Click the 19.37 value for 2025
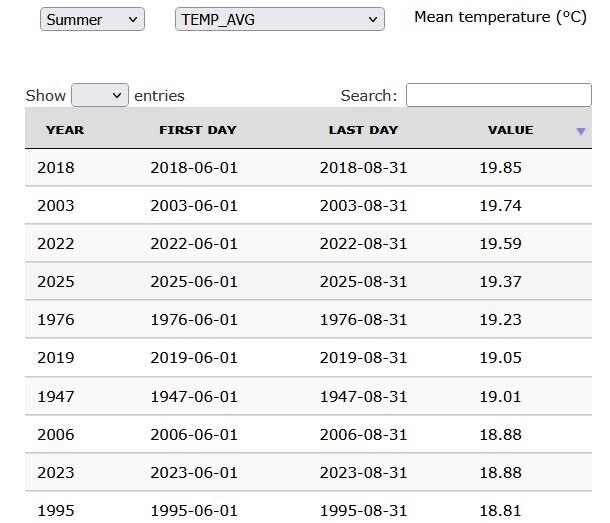The height and width of the screenshot is (523, 610). (500, 281)
